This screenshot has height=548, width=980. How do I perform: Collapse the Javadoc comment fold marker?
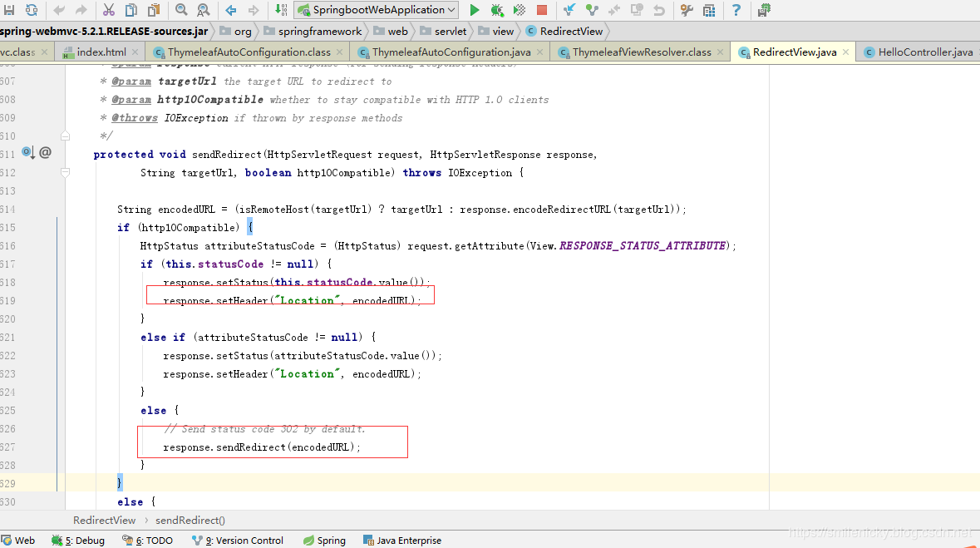click(x=65, y=136)
